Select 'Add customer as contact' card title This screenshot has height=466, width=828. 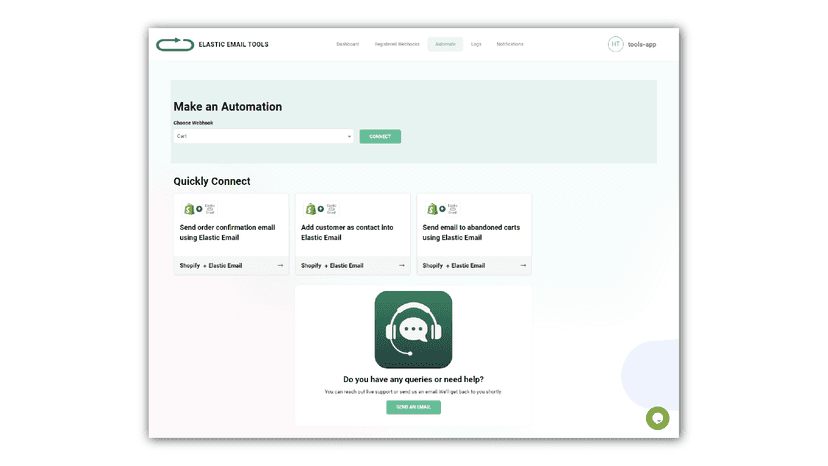click(347, 232)
